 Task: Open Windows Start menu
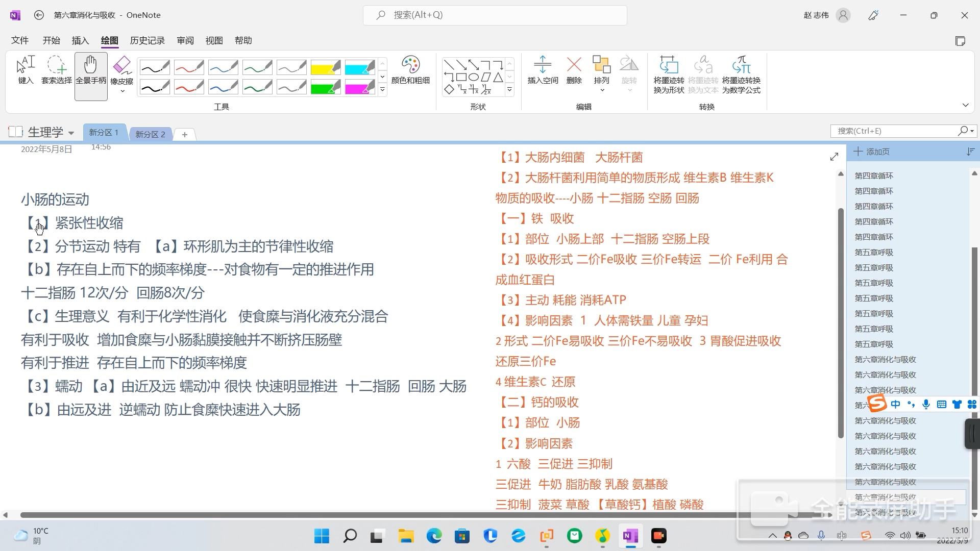322,536
